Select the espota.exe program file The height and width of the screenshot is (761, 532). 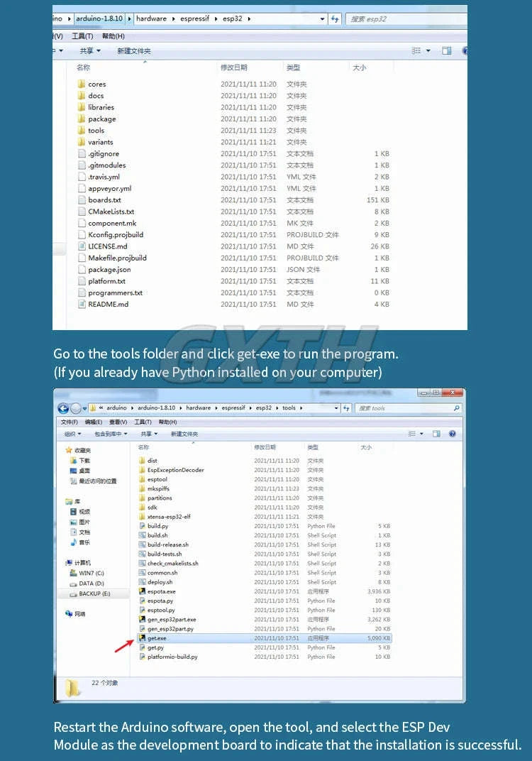coord(161,591)
